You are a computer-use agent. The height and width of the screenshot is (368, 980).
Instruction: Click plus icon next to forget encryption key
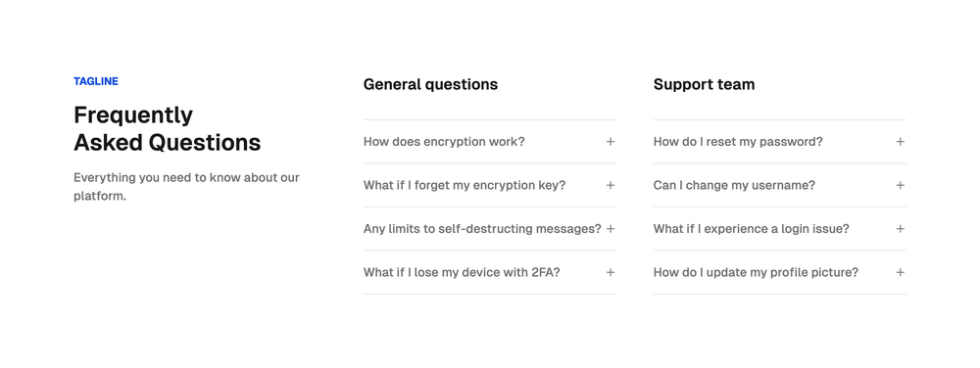click(x=611, y=185)
